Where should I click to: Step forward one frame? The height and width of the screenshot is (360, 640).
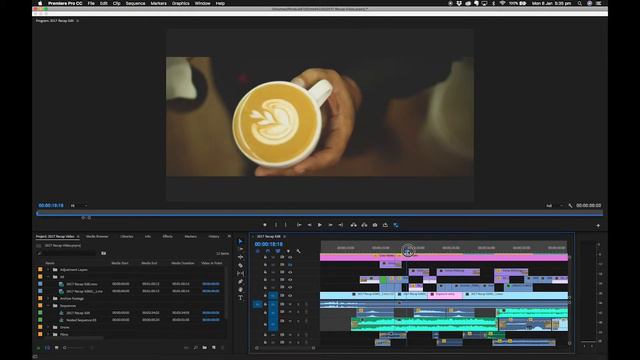coord(330,225)
